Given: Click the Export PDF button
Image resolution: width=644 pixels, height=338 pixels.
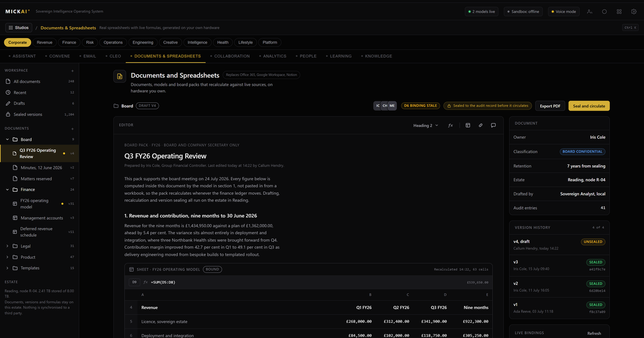Looking at the screenshot, I should (x=550, y=106).
